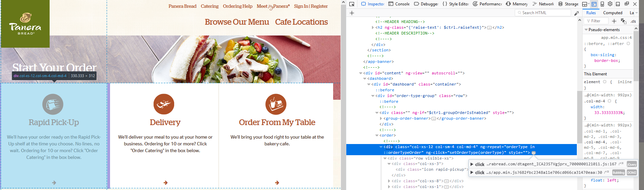Open the Memory tab
This screenshot has height=190, width=644.
pyautogui.click(x=517, y=4)
